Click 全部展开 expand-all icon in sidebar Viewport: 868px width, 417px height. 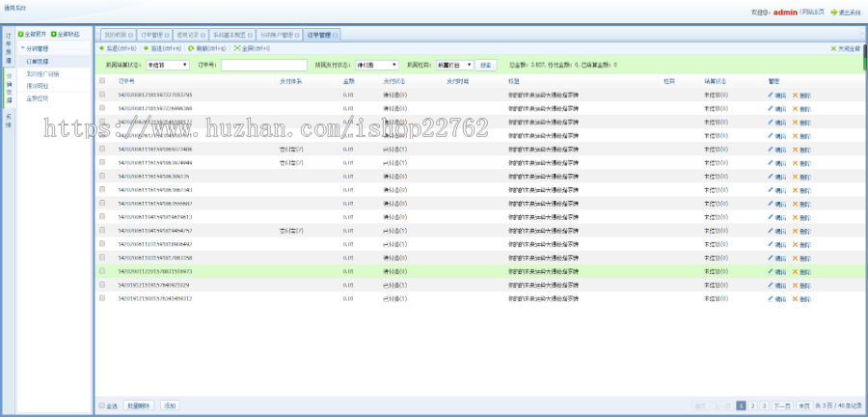coord(21,34)
